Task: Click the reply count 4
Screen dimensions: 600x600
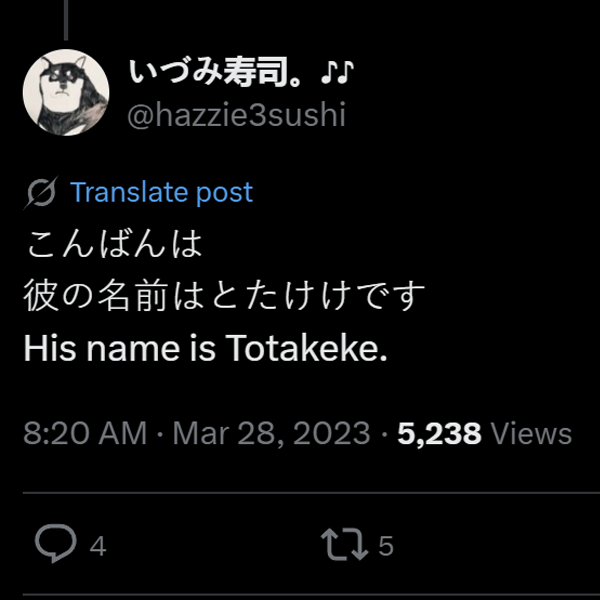Action: pos(98,546)
